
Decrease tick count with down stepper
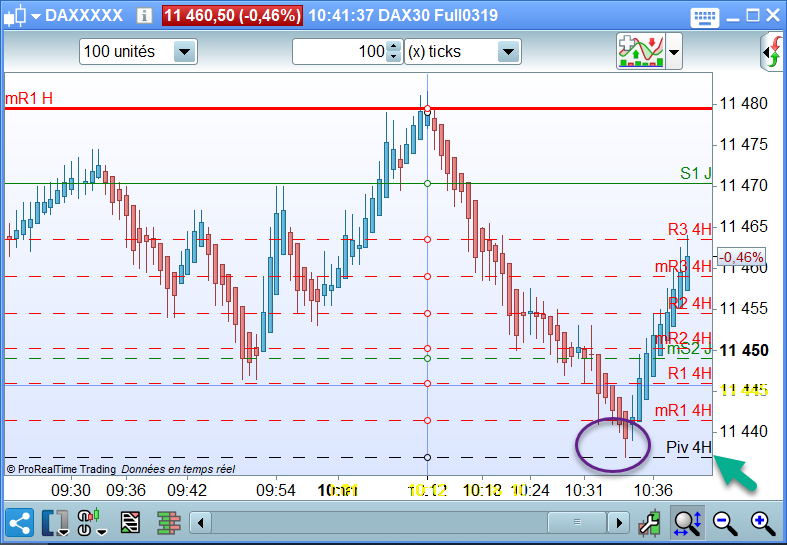[x=394, y=57]
